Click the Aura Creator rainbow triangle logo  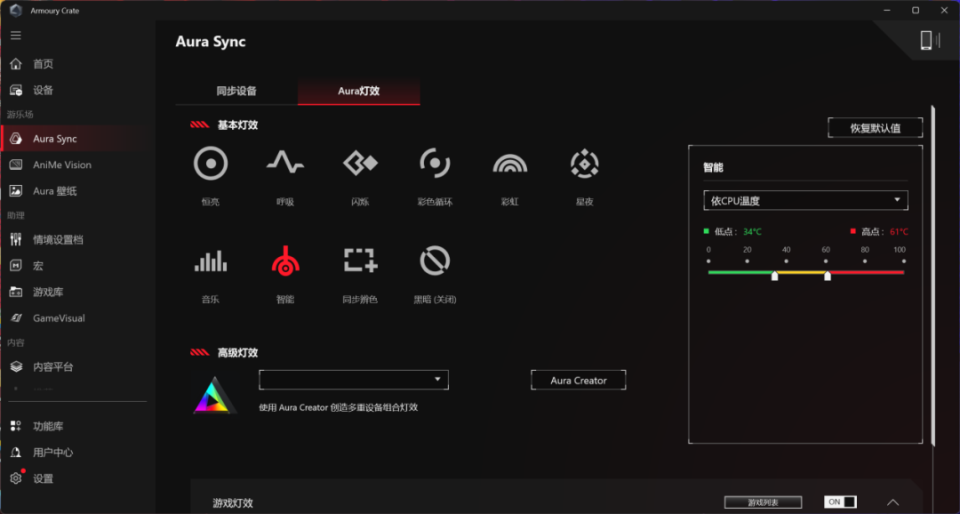pos(214,395)
